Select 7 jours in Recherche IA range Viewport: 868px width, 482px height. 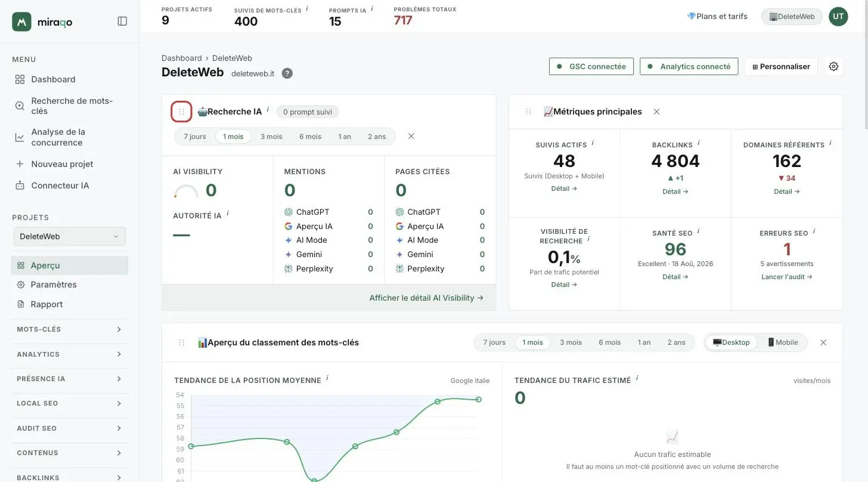pos(195,137)
